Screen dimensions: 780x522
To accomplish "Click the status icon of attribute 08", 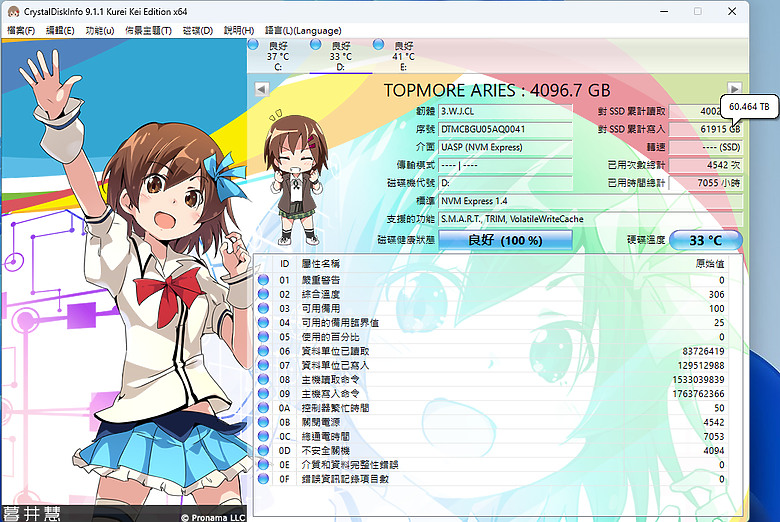I will pos(263,379).
